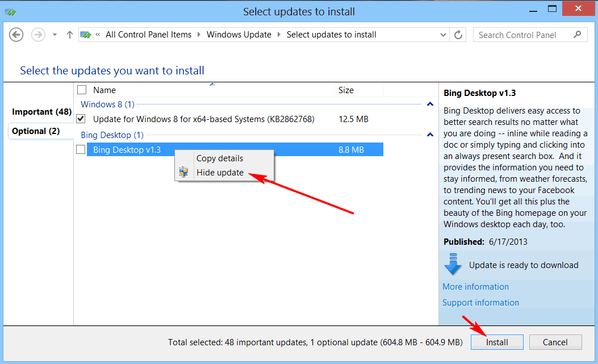Image resolution: width=598 pixels, height=364 pixels.
Task: Go up one level with Up arrow
Action: [69, 35]
